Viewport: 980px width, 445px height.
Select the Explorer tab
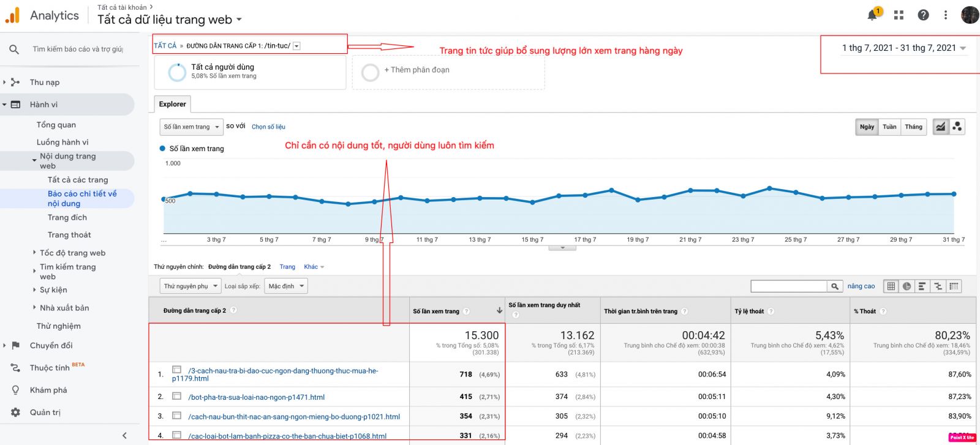(172, 104)
